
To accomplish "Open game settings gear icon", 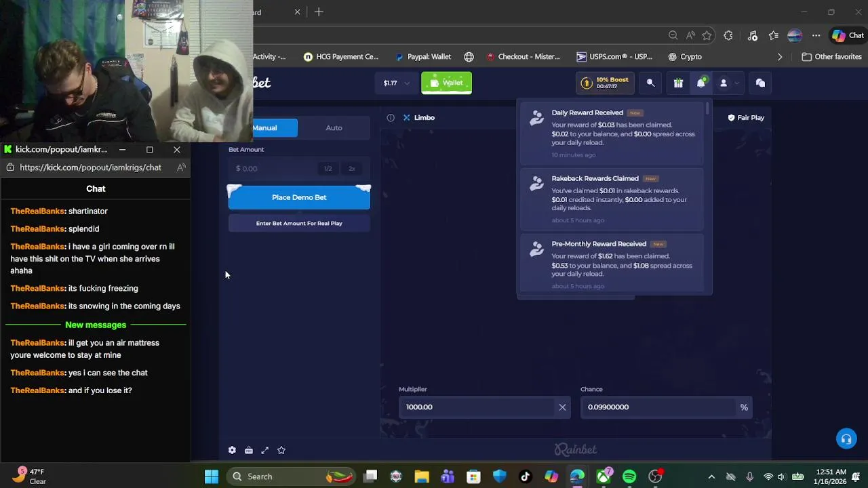I will (232, 450).
